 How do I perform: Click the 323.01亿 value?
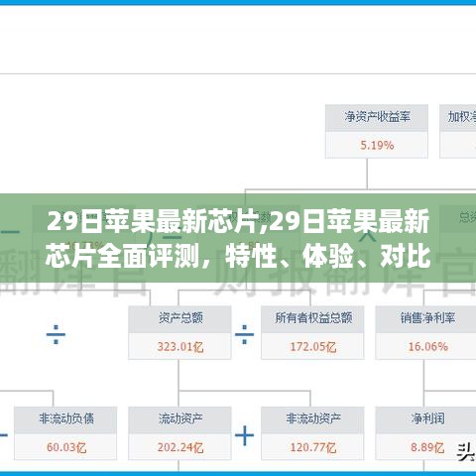coord(180,347)
